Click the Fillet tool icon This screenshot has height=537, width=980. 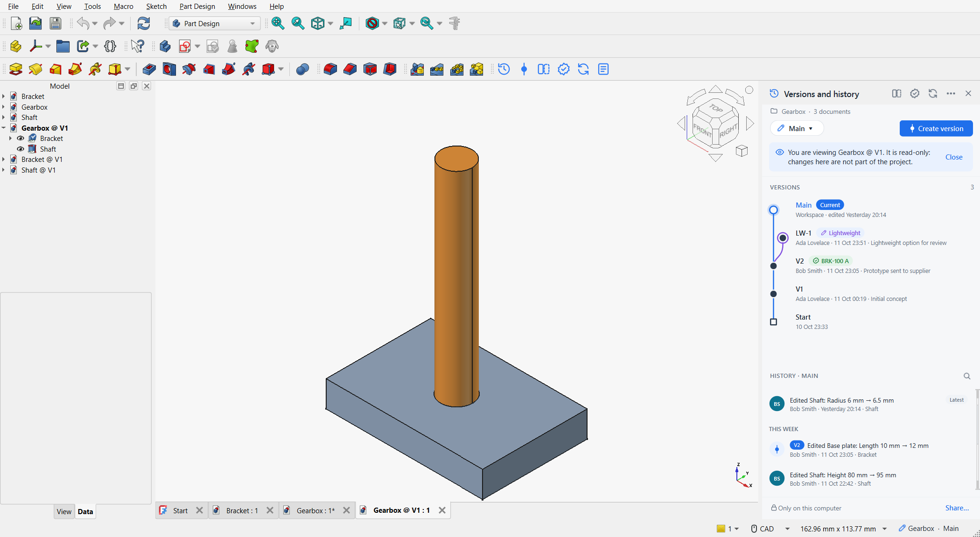(330, 70)
